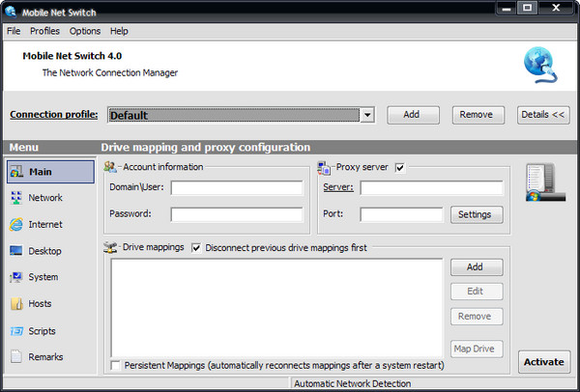The image size is (580, 392).
Task: Disable the Proxy server checkbox
Action: coord(399,167)
